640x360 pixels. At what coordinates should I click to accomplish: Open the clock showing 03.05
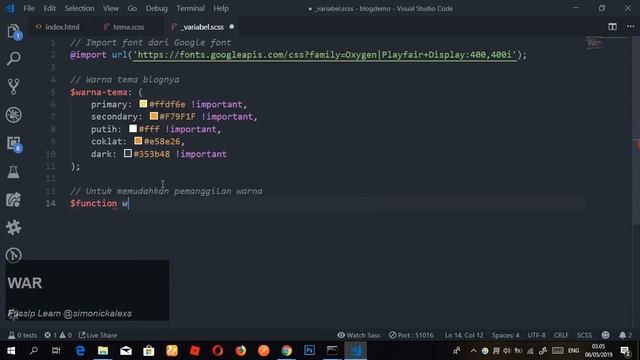[598, 351]
